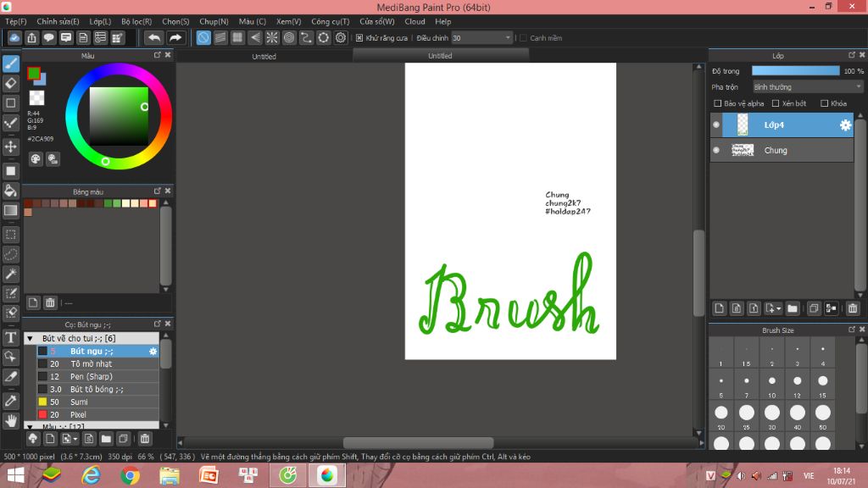Enable the crisscross grid snap guide
This screenshot has height=488, width=868.
237,37
